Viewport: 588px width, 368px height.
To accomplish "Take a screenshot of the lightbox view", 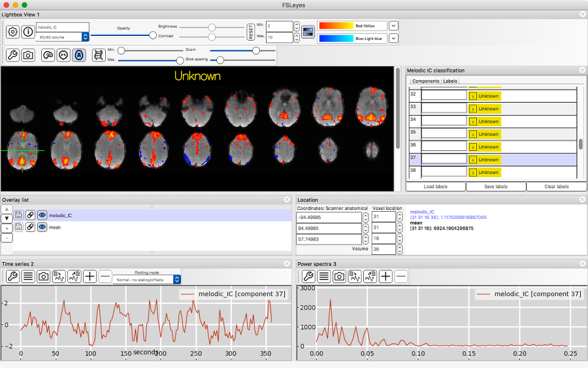I will click(28, 56).
